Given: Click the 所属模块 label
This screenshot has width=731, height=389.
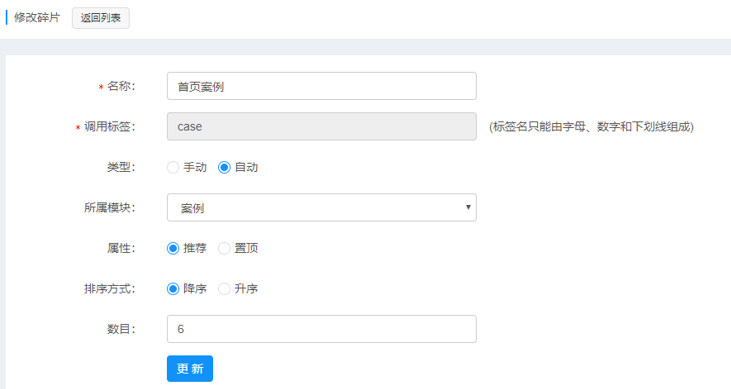Looking at the screenshot, I should click(x=110, y=208).
